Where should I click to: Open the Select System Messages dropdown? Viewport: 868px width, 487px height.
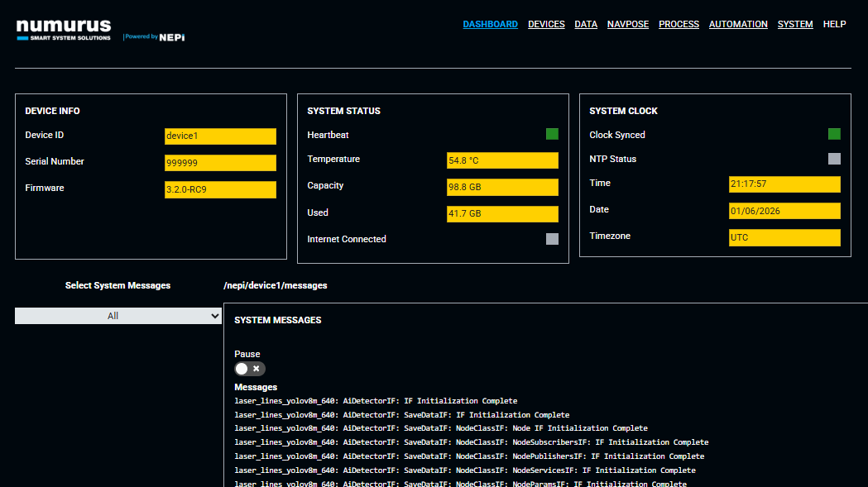point(118,316)
